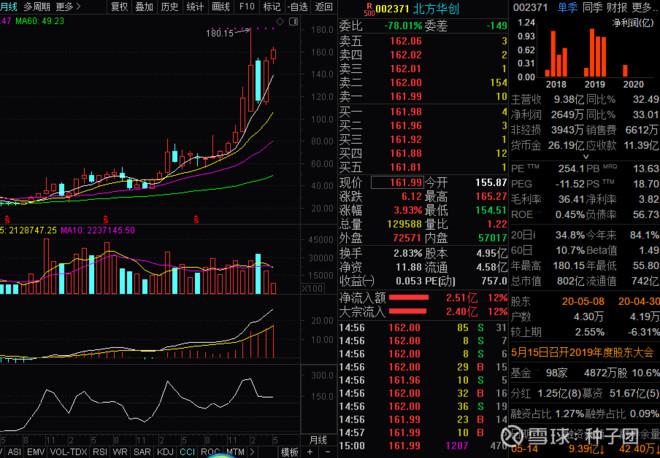Click the 15:00 closing trade row
The height and width of the screenshot is (458, 660).
pyautogui.click(x=423, y=446)
